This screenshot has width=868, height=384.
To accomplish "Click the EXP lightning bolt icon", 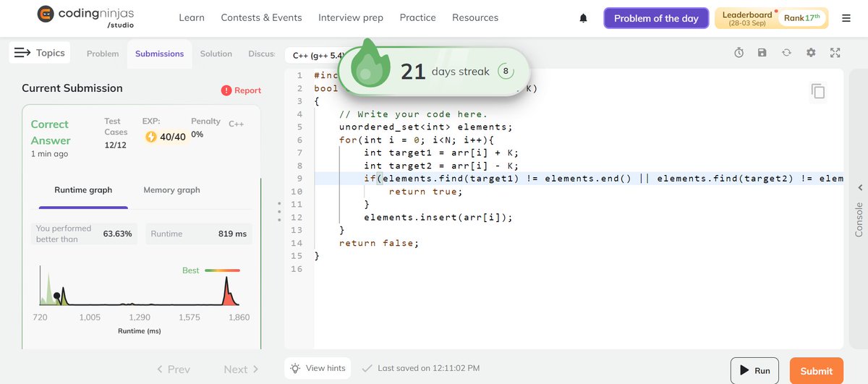I will point(151,136).
